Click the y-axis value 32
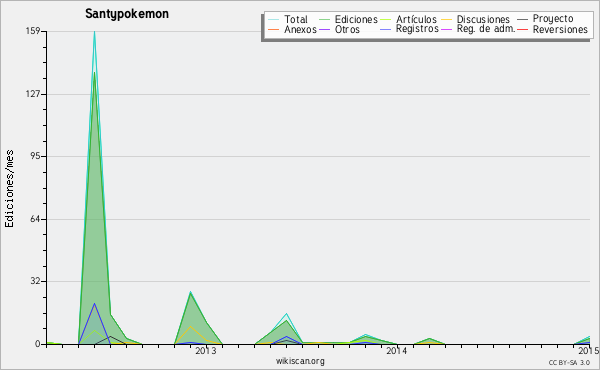Image resolution: width=600 pixels, height=370 pixels. [36, 281]
